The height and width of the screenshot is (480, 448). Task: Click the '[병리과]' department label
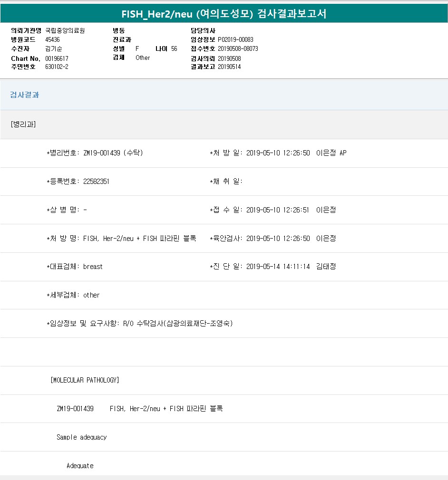pyautogui.click(x=23, y=125)
